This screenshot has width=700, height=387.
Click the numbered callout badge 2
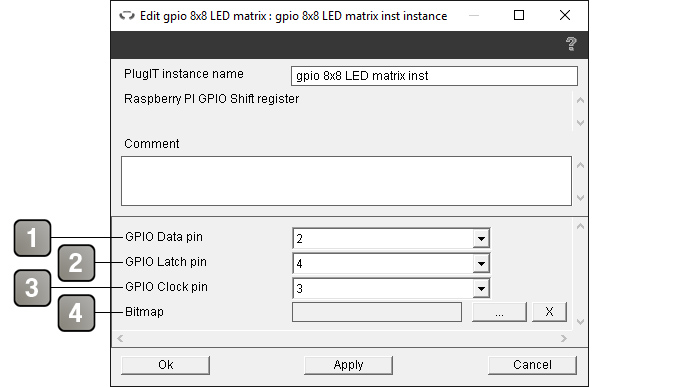click(76, 263)
